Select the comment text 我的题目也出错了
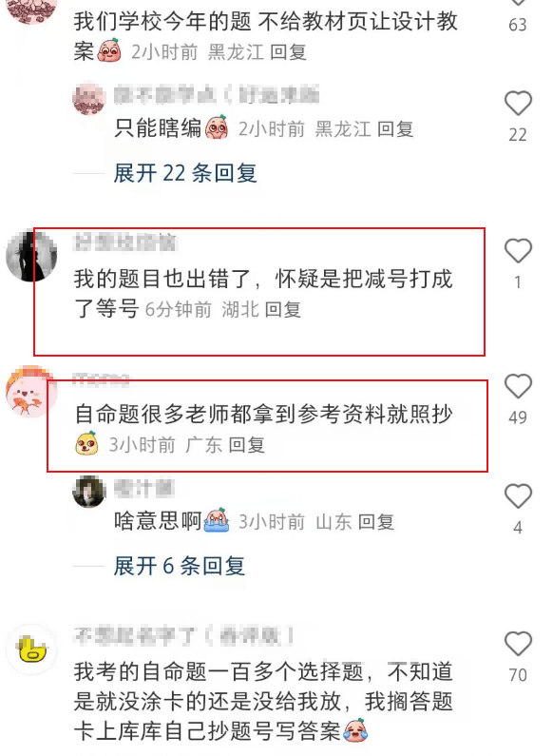The height and width of the screenshot is (756, 553). [162, 280]
